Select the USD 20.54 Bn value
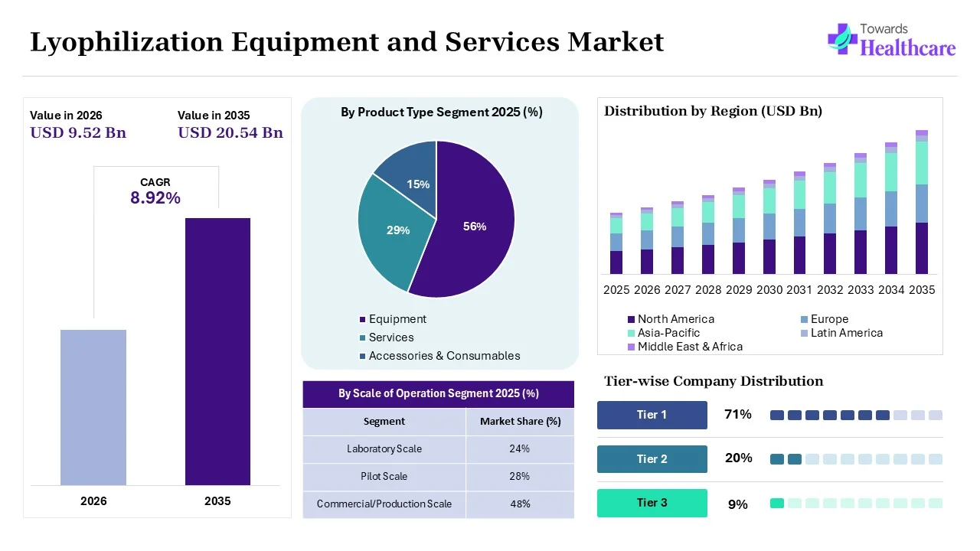The image size is (980, 551). (x=230, y=132)
